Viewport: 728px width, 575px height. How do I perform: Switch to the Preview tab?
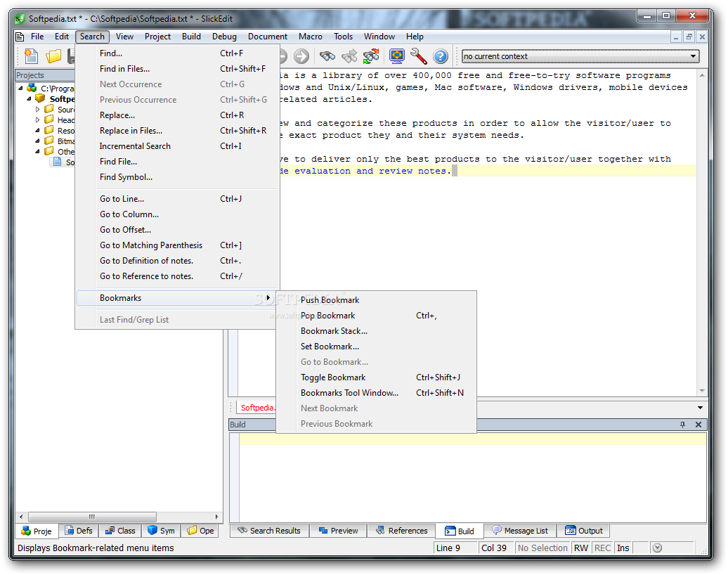point(339,531)
